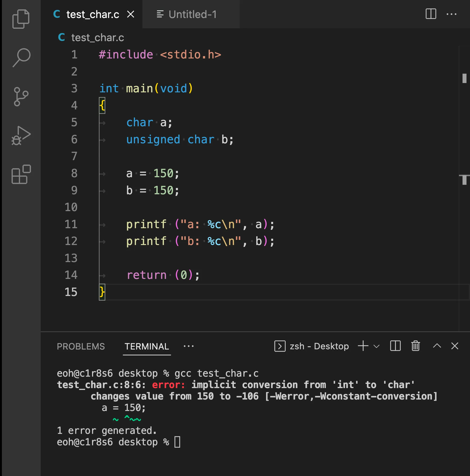Open the Run and Debug view
Image resolution: width=470 pixels, height=476 pixels.
click(21, 136)
